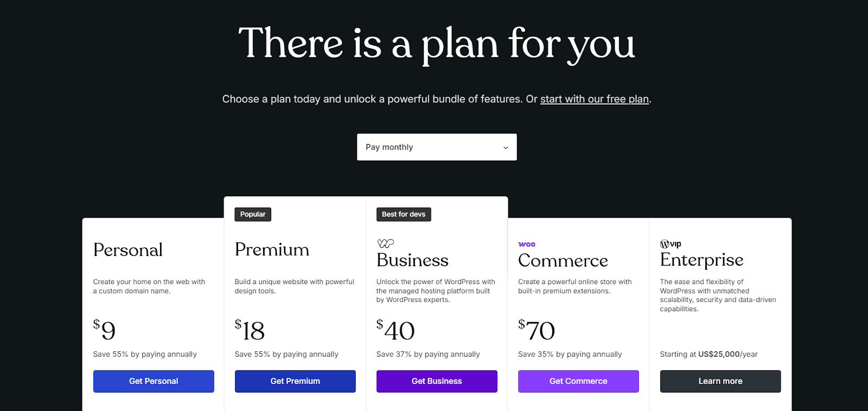
Task: Click the WPVIP logo on Enterprise card
Action: [671, 244]
